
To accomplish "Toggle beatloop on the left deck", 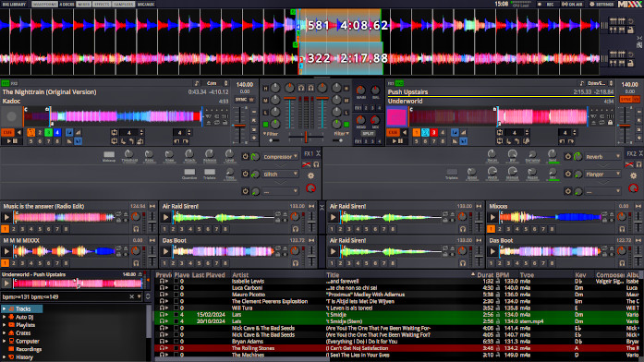I will (115, 132).
